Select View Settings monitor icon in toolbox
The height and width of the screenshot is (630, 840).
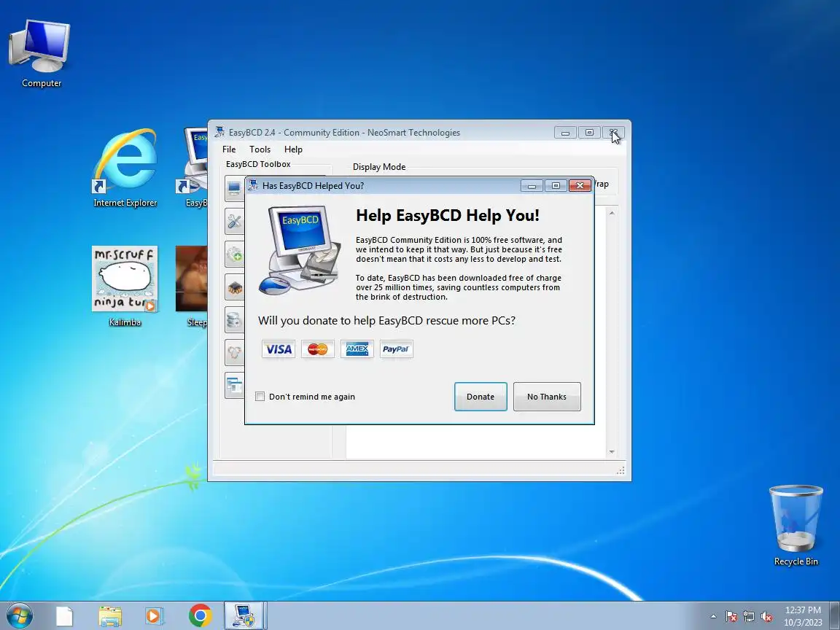click(235, 189)
